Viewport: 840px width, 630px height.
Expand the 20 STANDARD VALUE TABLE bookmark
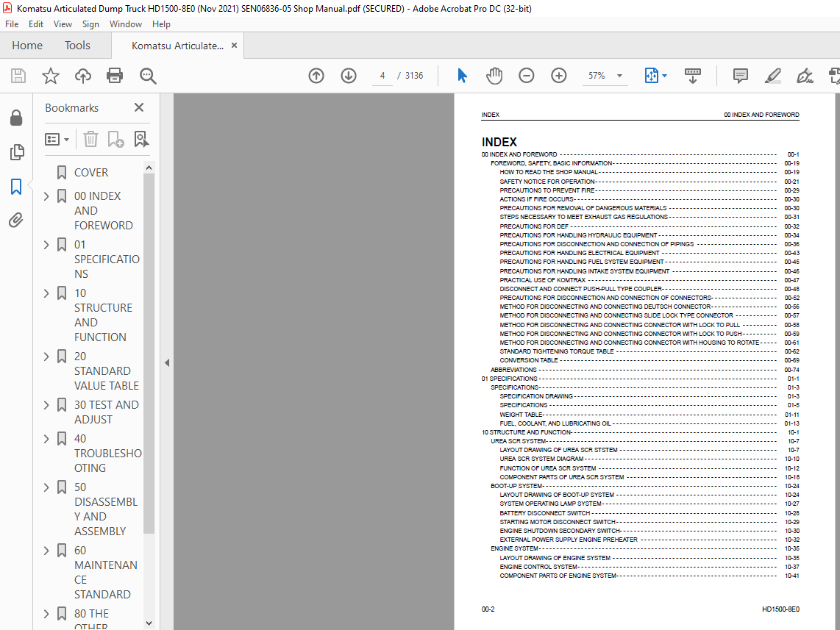(46, 357)
